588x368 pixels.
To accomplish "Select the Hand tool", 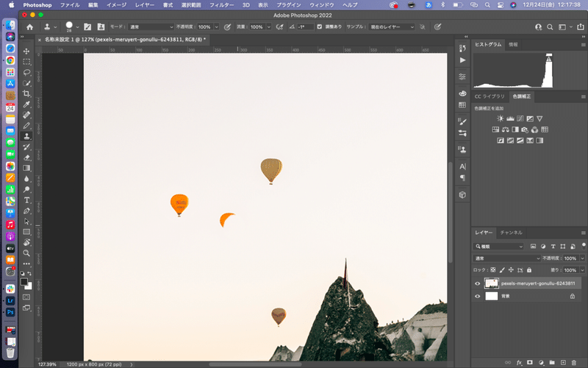I will pyautogui.click(x=26, y=242).
